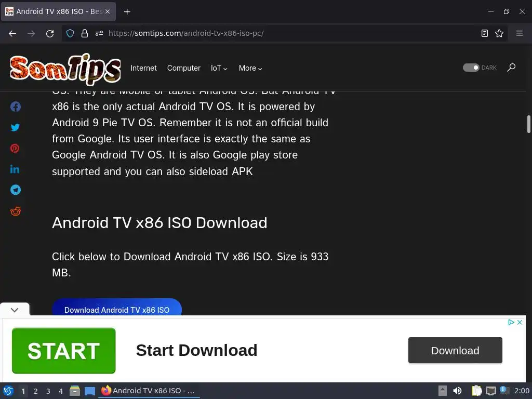Viewport: 532px width, 399px height.
Task: Switch to workspace 3
Action: point(48,391)
